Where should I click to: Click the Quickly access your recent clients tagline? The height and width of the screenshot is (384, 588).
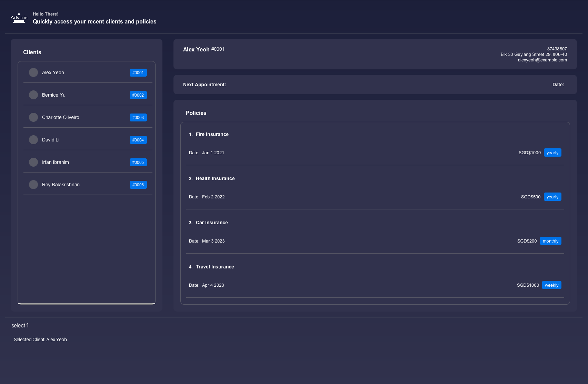[94, 21]
